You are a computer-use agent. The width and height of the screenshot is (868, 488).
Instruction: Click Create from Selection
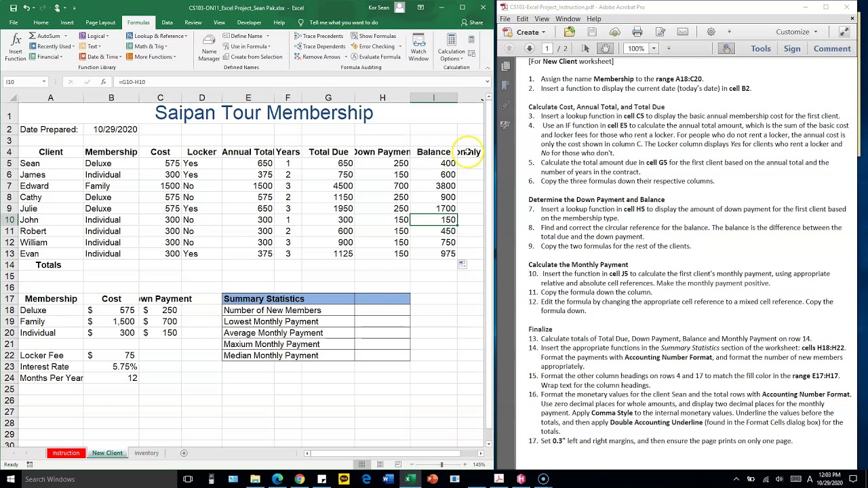[252, 57]
